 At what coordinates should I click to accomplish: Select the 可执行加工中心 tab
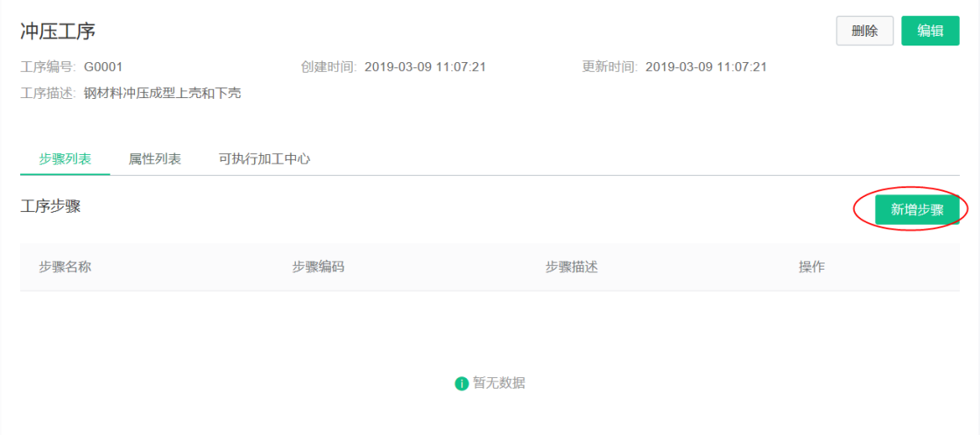click(264, 158)
